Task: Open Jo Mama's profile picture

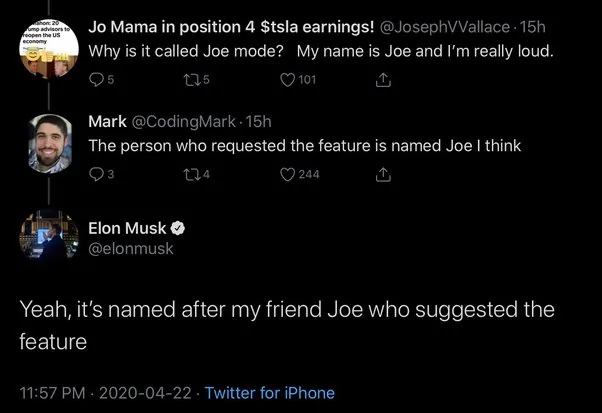Action: tap(49, 49)
